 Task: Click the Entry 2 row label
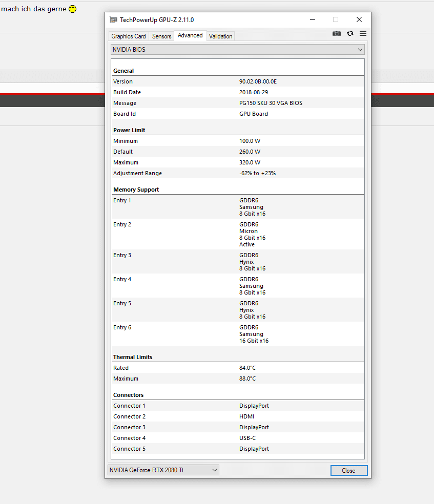coord(122,225)
